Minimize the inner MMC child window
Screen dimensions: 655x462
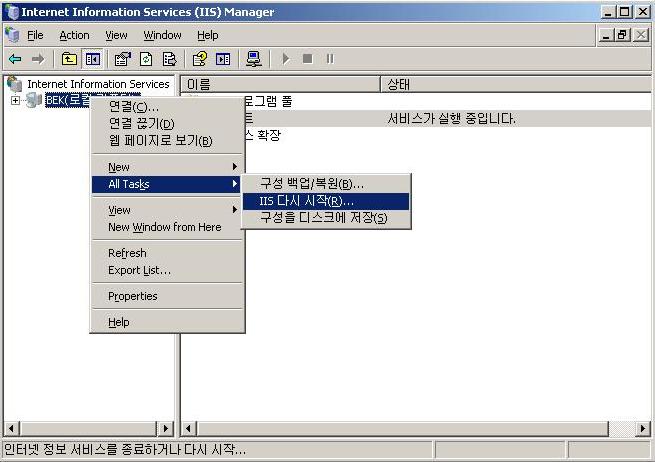click(x=606, y=35)
